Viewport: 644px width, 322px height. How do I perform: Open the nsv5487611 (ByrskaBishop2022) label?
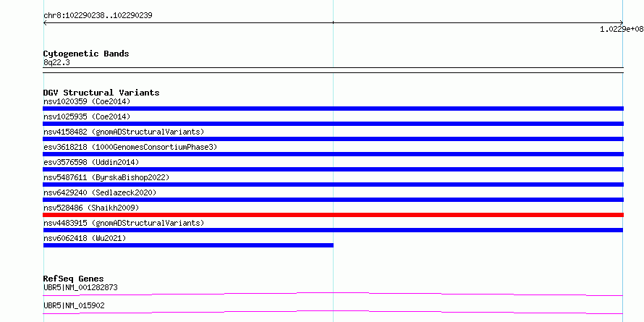106,177
